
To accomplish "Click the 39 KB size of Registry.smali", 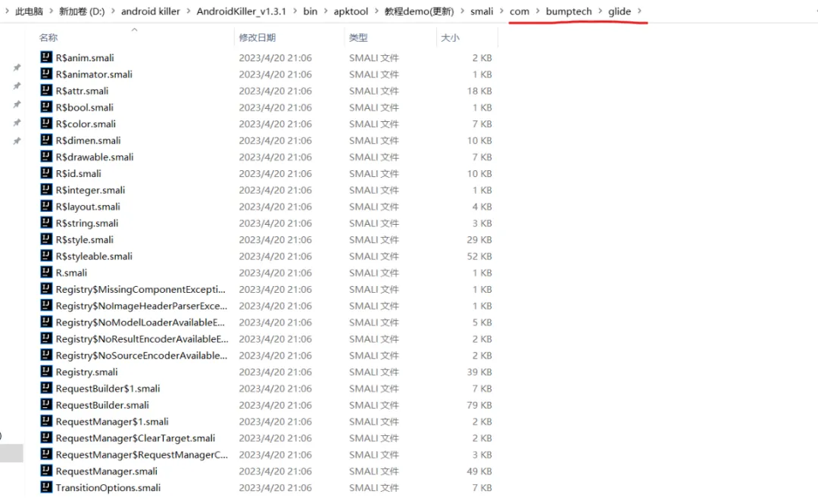I will [479, 372].
